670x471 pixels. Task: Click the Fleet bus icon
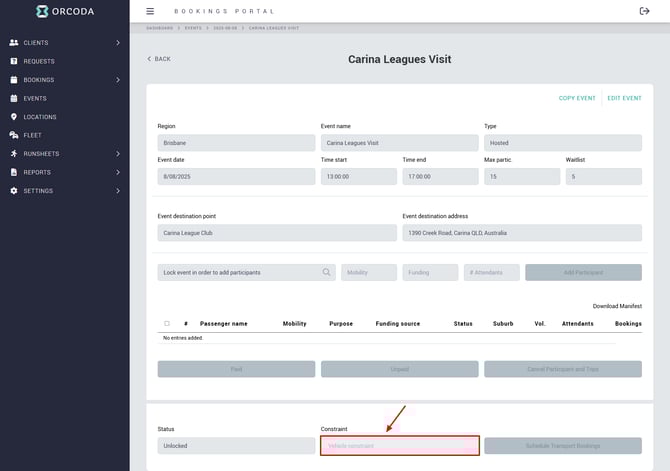(x=14, y=135)
